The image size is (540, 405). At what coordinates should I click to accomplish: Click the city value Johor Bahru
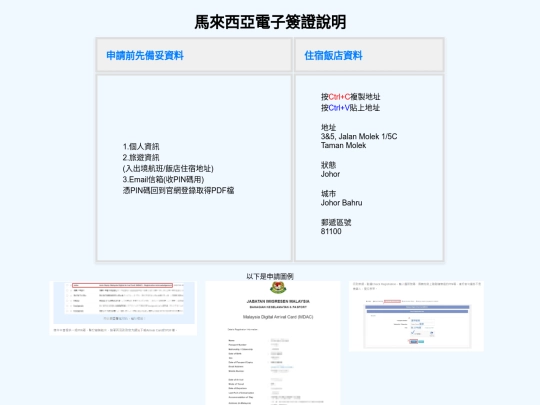coord(341,202)
